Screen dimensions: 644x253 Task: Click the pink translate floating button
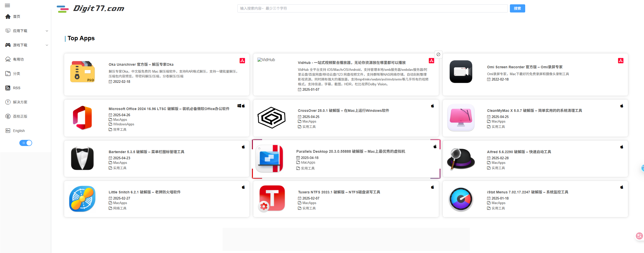click(x=639, y=236)
